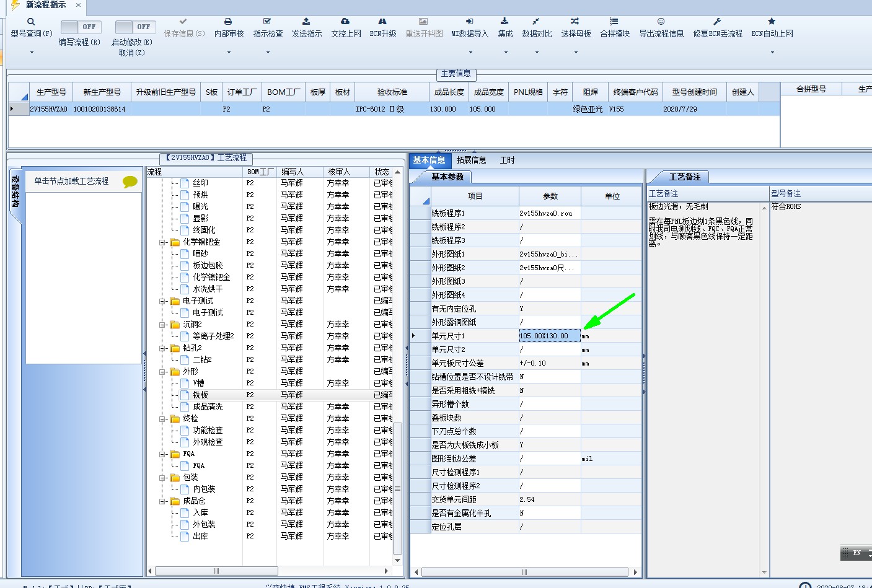Toggle the 启动修改 OFF switch
872x588 pixels.
coord(135,27)
